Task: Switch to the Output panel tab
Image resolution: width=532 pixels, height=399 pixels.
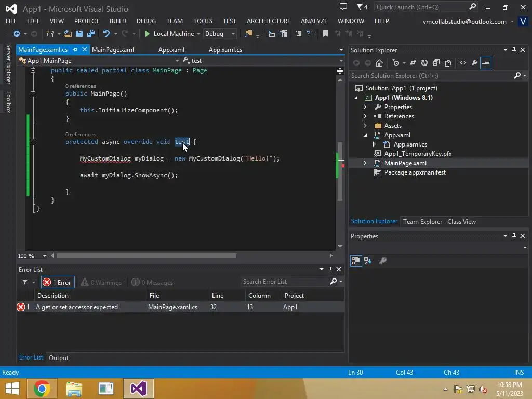Action: coord(59,357)
